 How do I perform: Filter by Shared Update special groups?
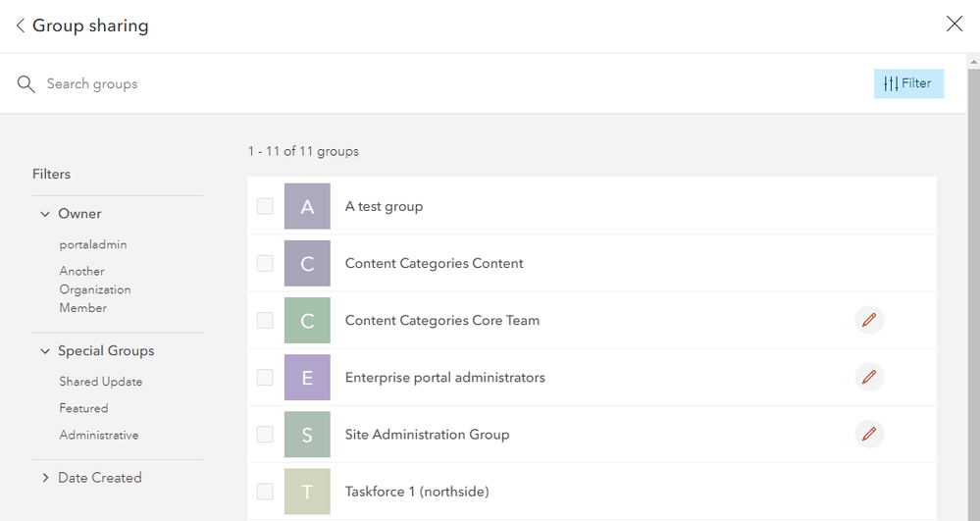pyautogui.click(x=100, y=382)
